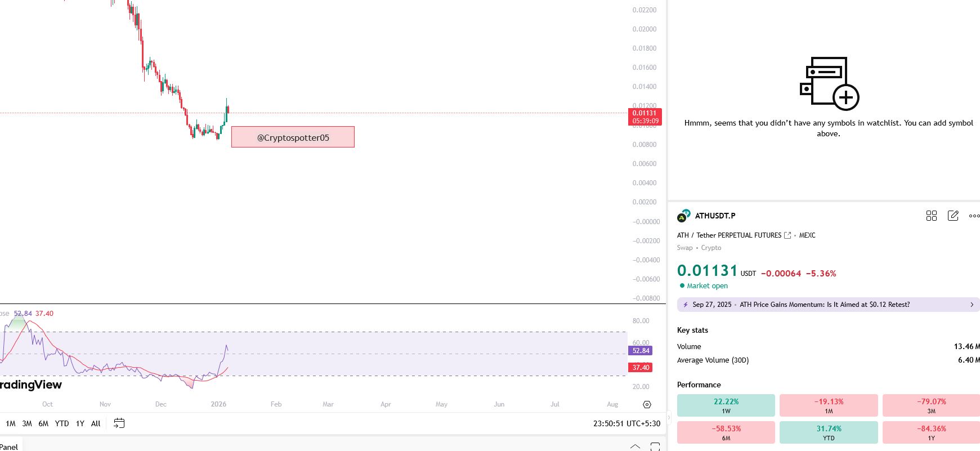
Task: Click the 1W performance tile showing 22.22%
Action: (x=726, y=405)
